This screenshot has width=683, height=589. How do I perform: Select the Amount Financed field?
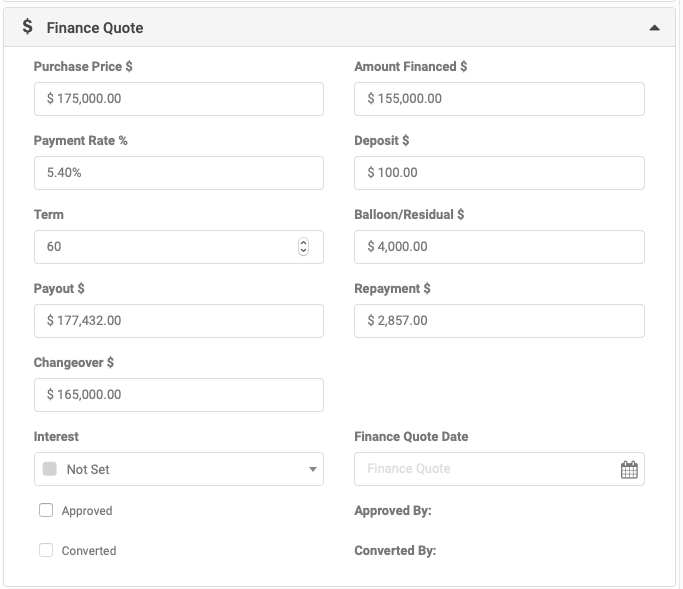499,99
